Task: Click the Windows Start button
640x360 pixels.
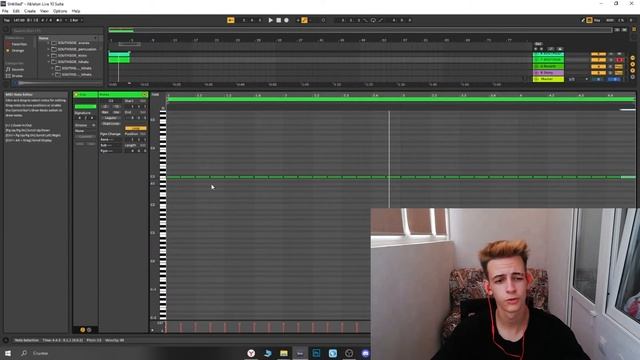Action: tap(8, 353)
